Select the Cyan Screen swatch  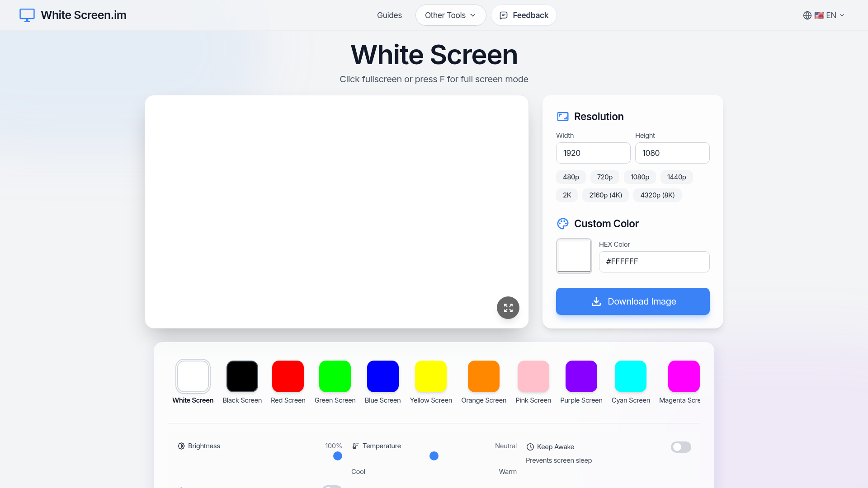coord(631,376)
